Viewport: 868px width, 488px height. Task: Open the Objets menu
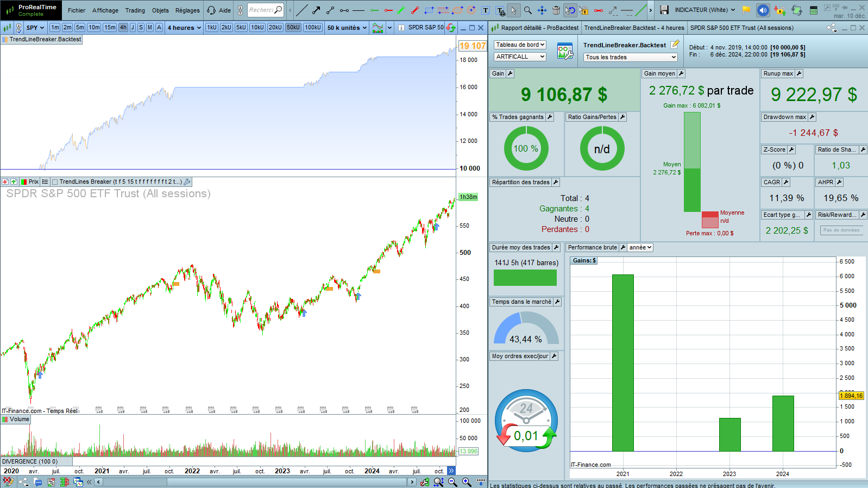(x=160, y=10)
